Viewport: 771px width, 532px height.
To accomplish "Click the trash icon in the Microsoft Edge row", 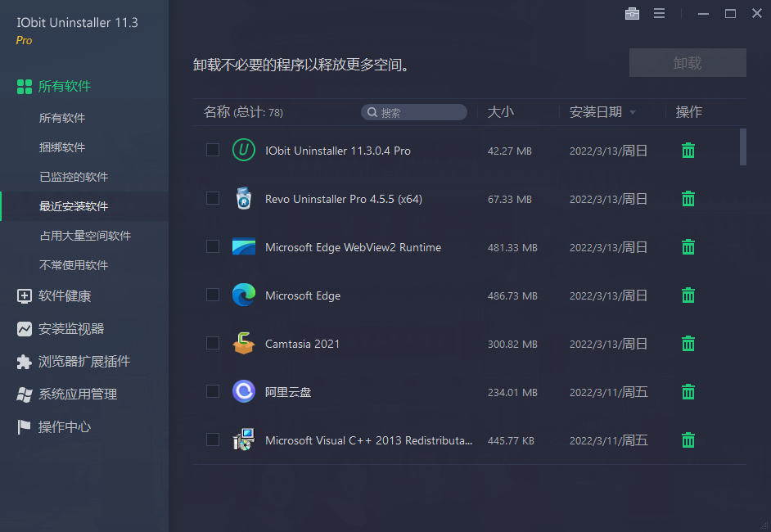I will coord(688,295).
